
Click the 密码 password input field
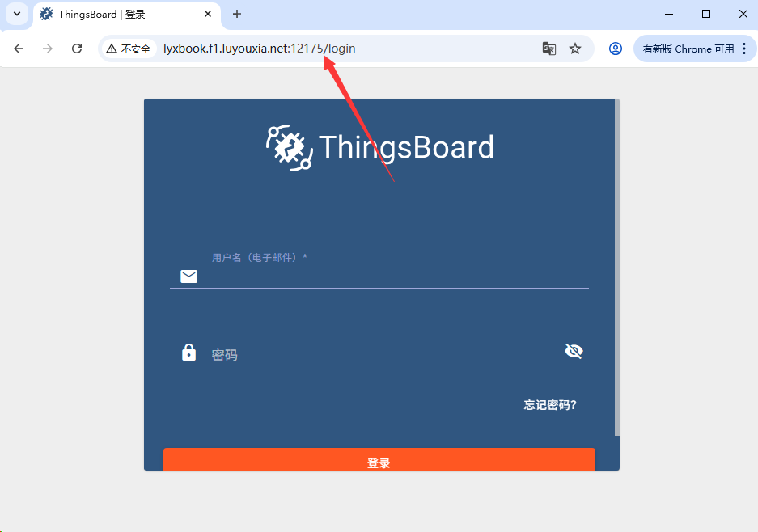point(380,354)
